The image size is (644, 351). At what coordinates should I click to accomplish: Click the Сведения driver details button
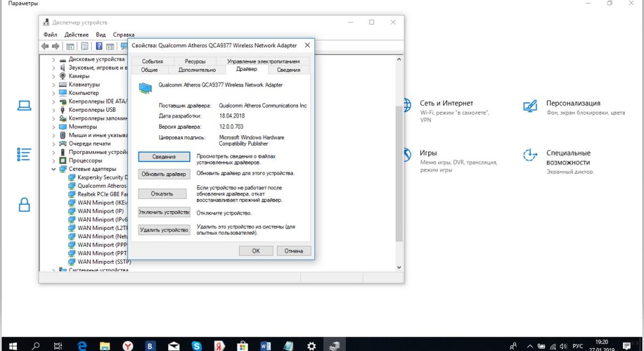(x=164, y=157)
